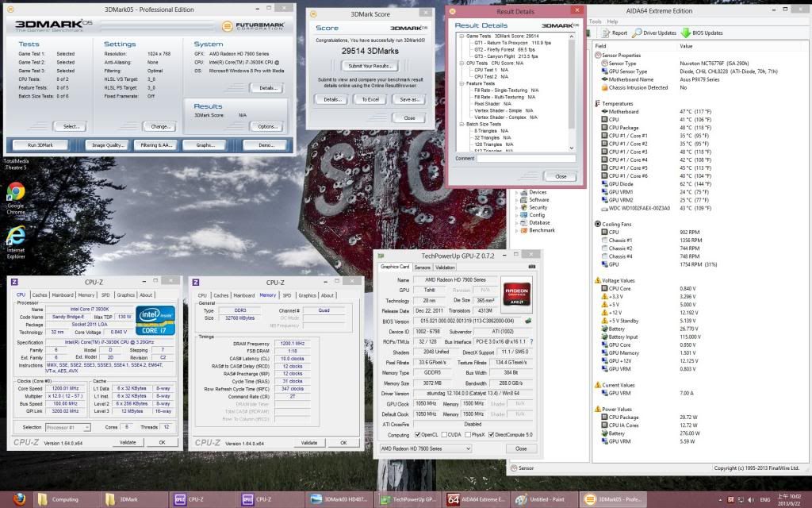Screen dimensions: 812x508
Task: Select Sensor Properties icon in AIDA64 list
Action: point(598,55)
